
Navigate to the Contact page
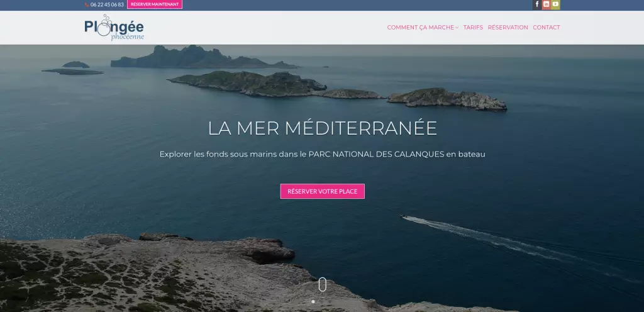[546, 28]
